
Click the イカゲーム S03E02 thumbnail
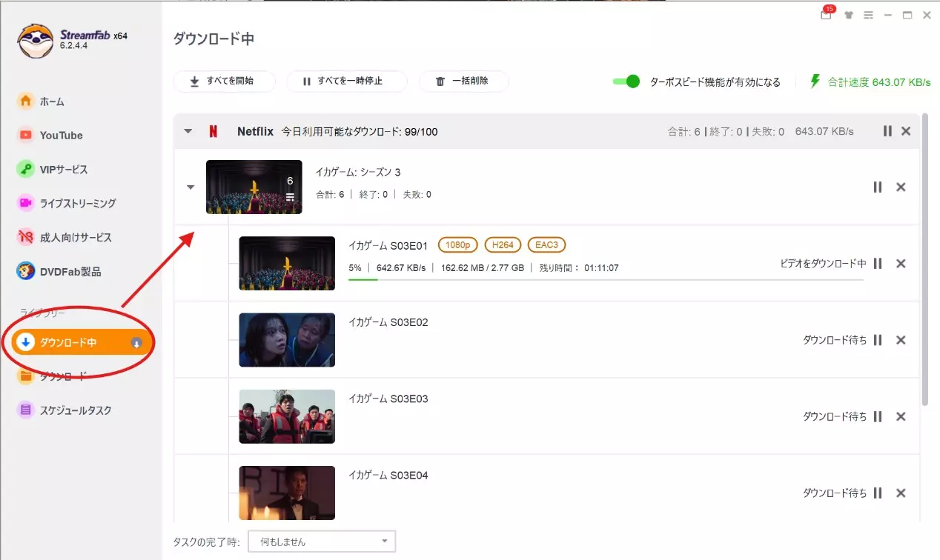click(287, 339)
